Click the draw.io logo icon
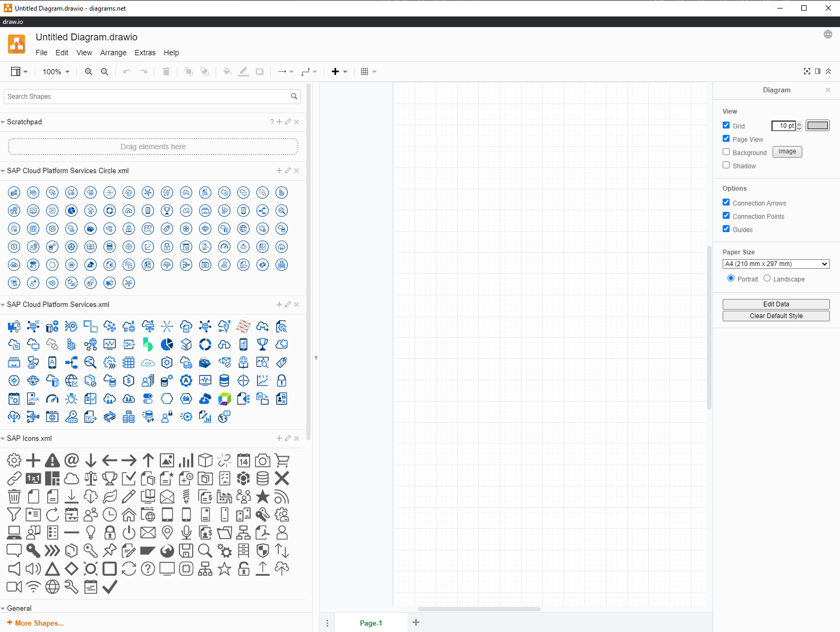 (x=16, y=44)
